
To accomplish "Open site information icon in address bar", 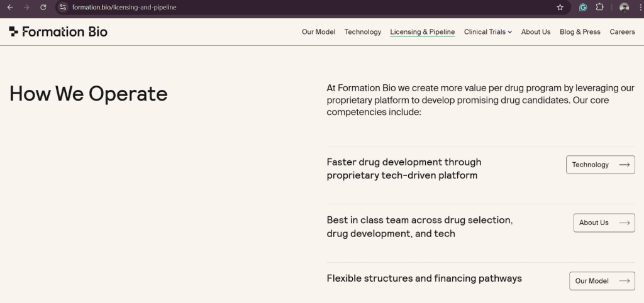I will pos(63,8).
